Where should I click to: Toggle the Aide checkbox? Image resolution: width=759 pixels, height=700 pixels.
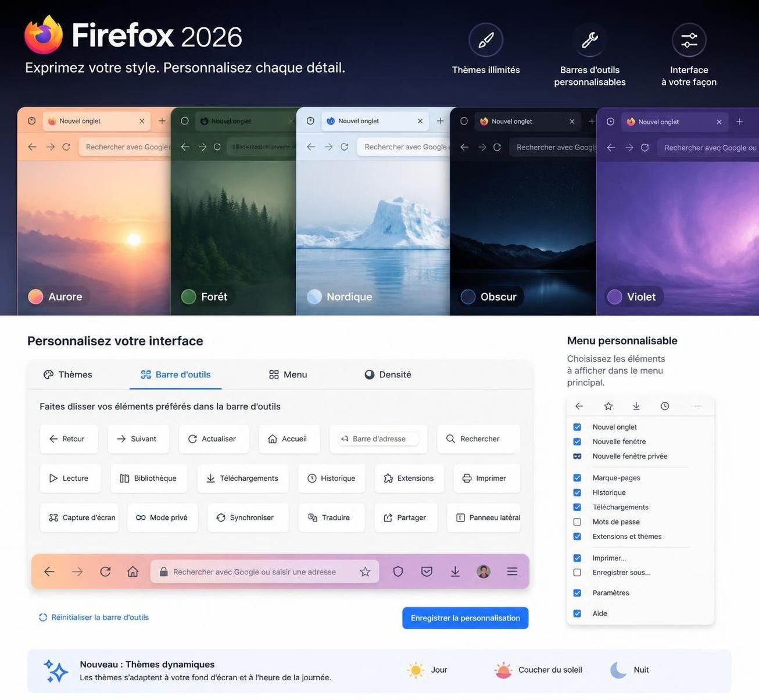coord(577,613)
